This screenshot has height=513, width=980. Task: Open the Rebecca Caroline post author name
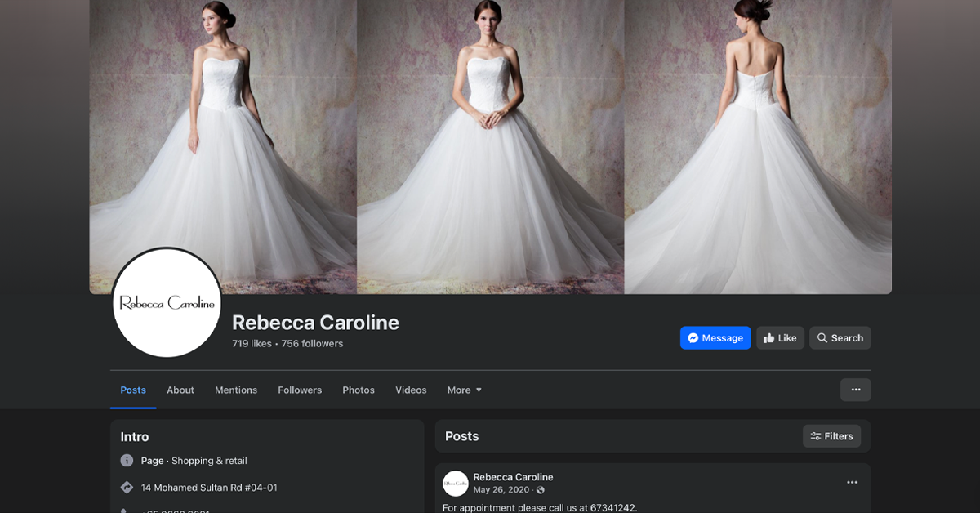pos(513,477)
